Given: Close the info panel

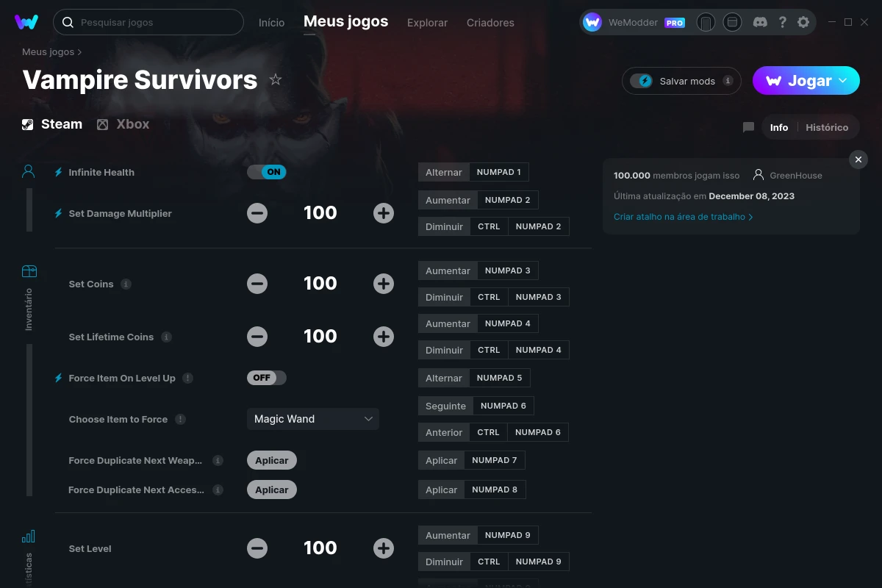Looking at the screenshot, I should [x=858, y=159].
